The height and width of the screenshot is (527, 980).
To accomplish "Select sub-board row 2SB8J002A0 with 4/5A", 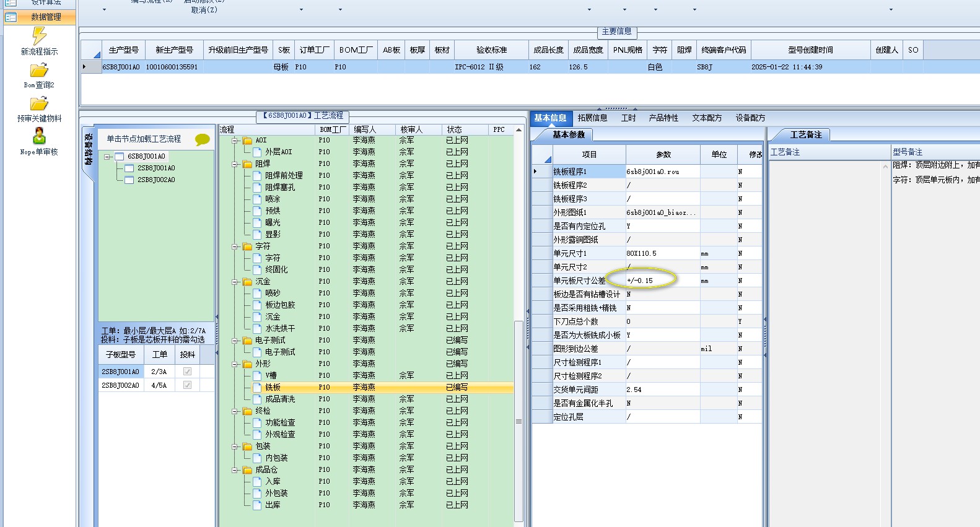I will coord(157,385).
